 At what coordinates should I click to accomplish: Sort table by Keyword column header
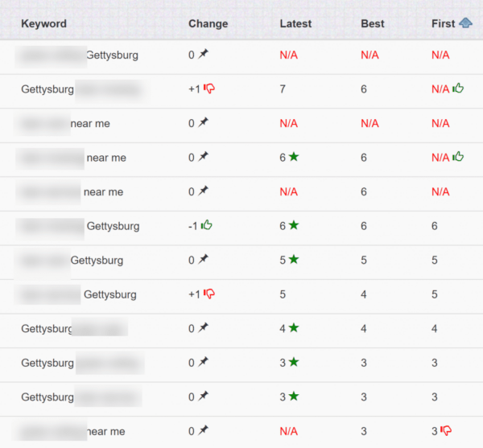coord(43,23)
